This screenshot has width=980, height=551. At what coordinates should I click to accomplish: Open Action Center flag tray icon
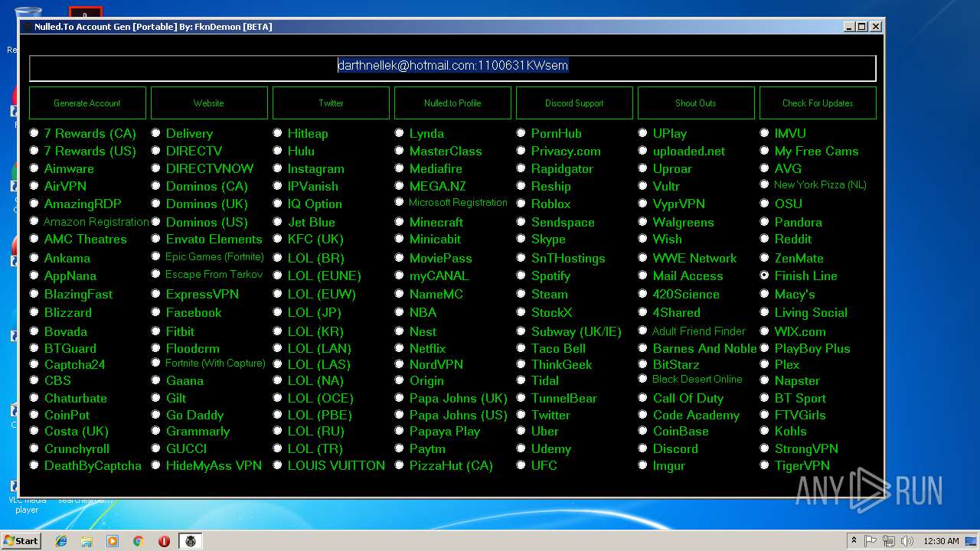(x=871, y=541)
